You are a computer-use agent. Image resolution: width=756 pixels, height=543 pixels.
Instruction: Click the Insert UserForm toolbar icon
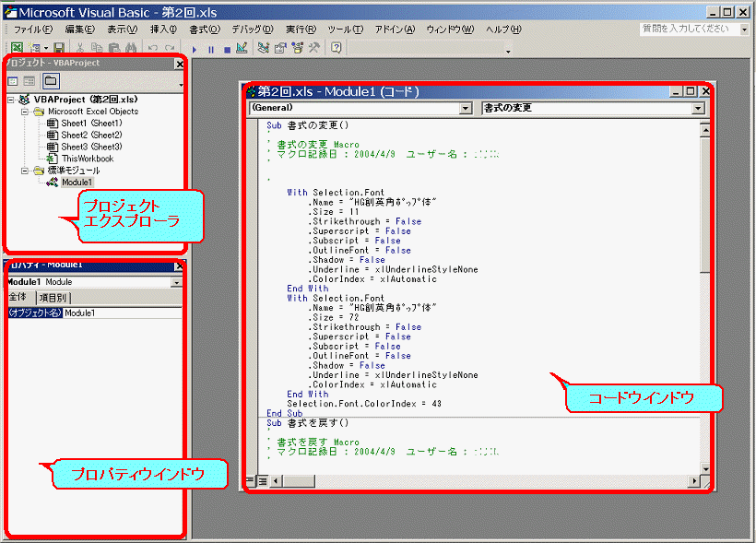tap(34, 47)
